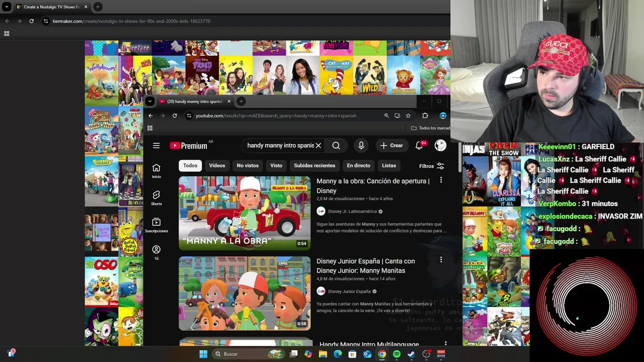Open the Windows Start menu

(x=203, y=354)
